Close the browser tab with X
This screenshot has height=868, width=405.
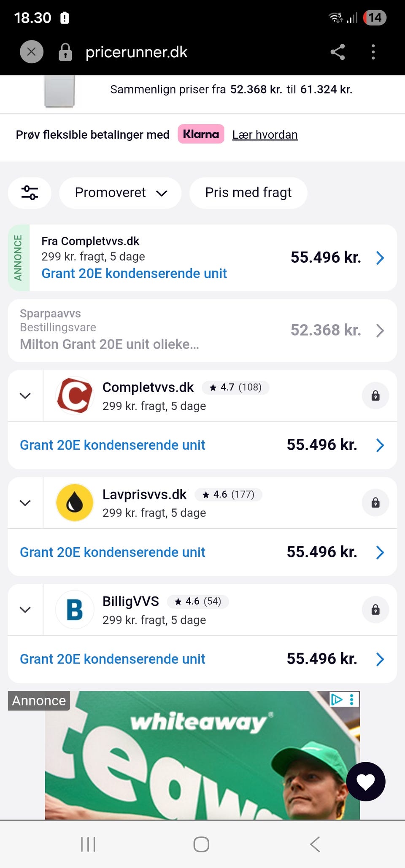click(x=32, y=52)
